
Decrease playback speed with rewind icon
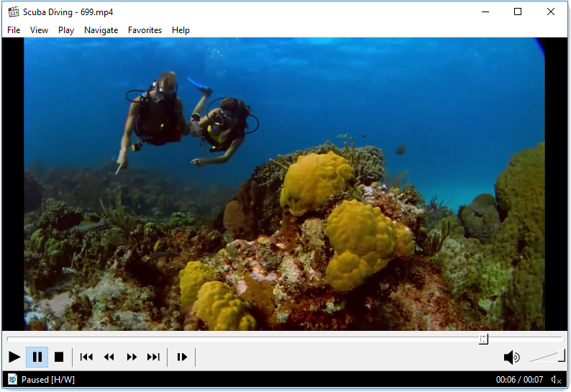click(x=109, y=357)
